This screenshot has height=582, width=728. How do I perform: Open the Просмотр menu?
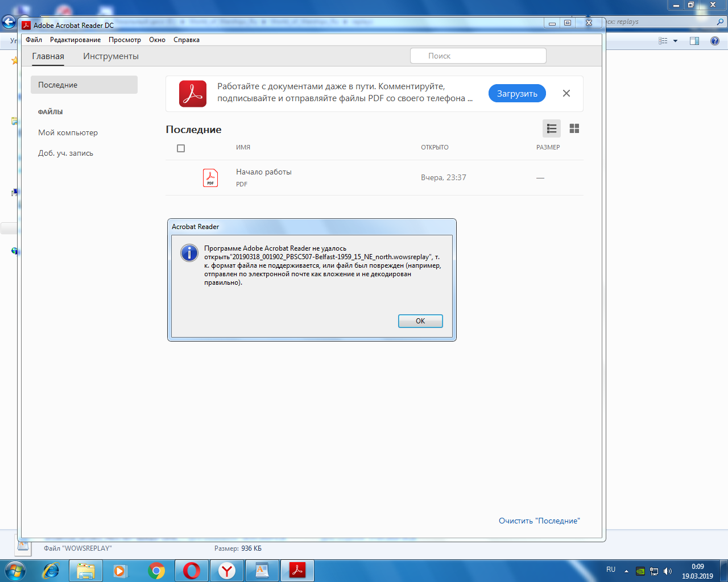coord(125,40)
